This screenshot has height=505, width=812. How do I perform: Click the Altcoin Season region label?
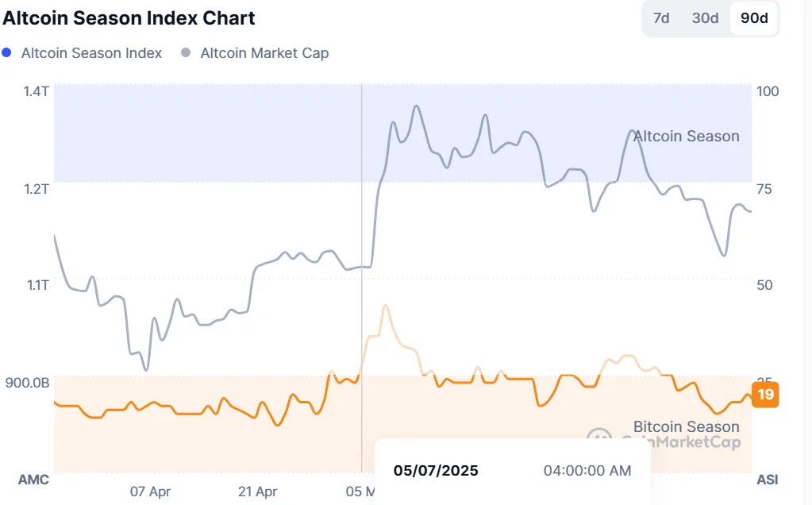pyautogui.click(x=685, y=136)
